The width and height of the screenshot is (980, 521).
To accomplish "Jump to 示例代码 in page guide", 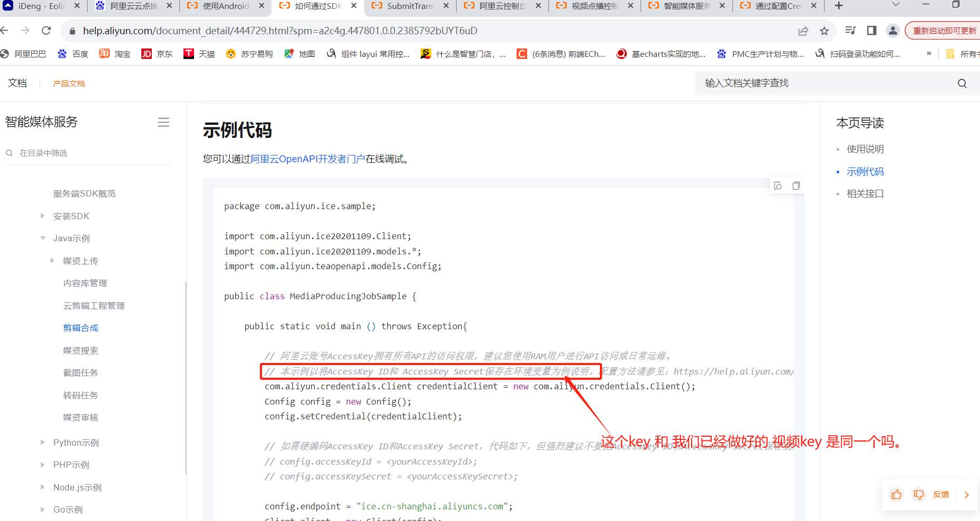I will pyautogui.click(x=865, y=172).
